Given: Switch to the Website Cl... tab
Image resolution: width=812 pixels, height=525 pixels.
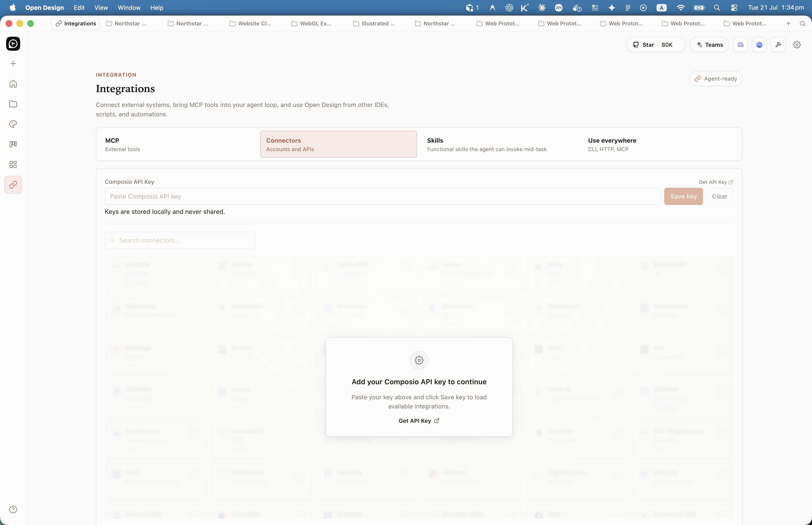Looking at the screenshot, I should pos(250,24).
